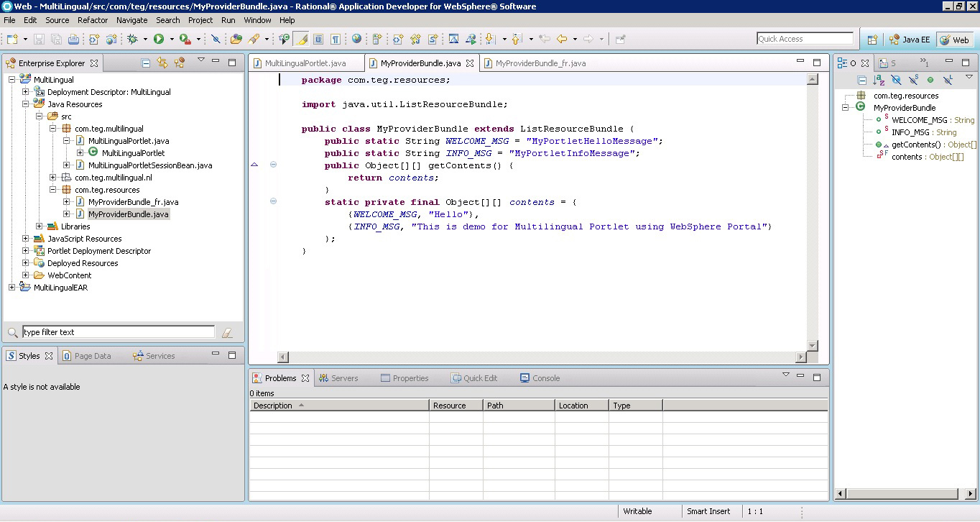Click the green Run button icon
This screenshot has width=980, height=522.
point(159,39)
